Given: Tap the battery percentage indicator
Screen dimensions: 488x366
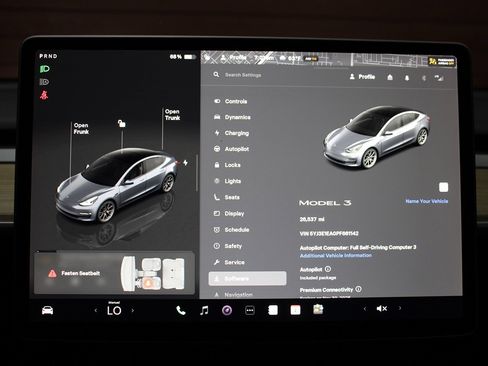Looking at the screenshot, I should [182, 57].
